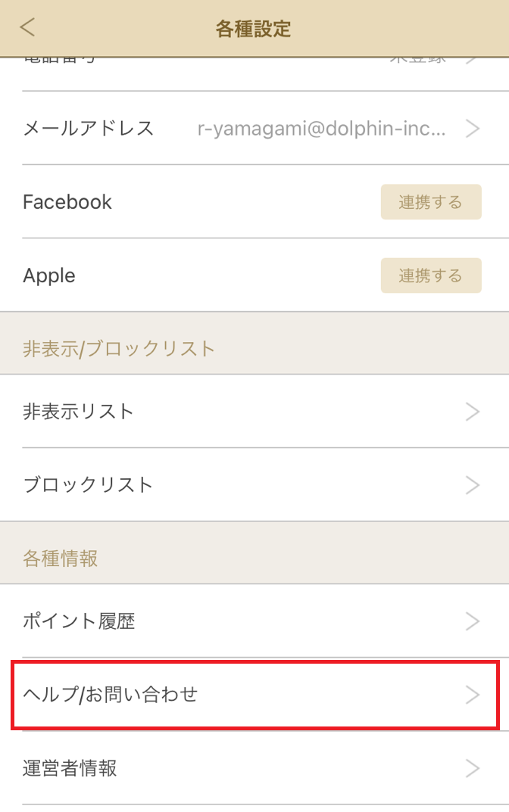Select the Apple row label

(x=49, y=276)
